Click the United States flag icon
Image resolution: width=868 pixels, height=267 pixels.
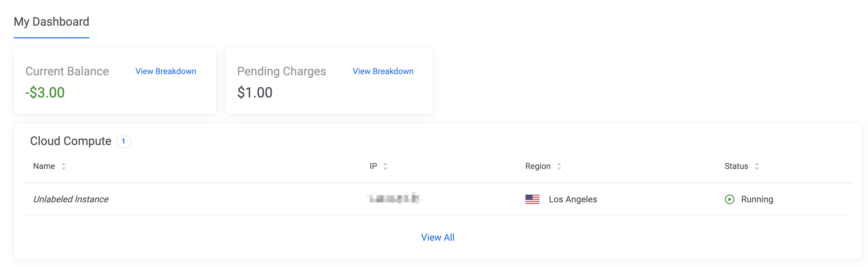click(532, 199)
